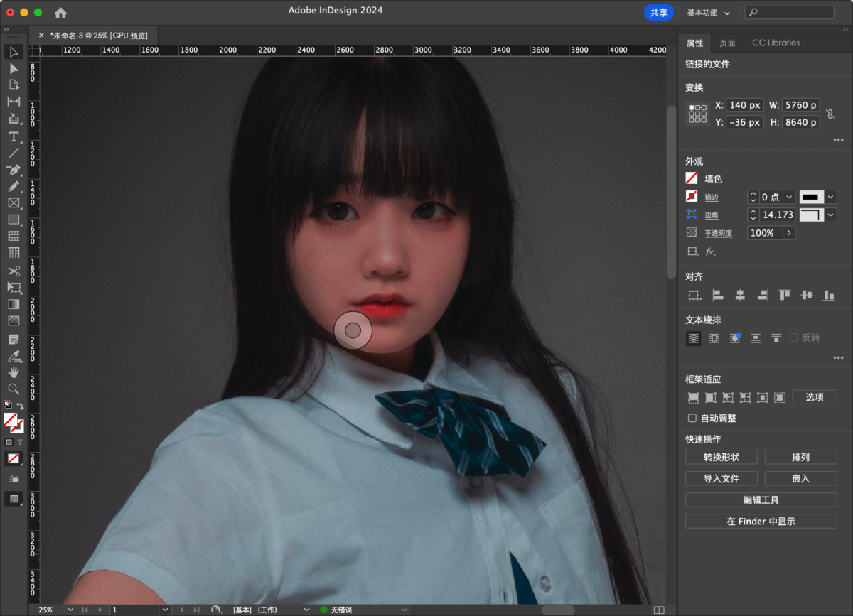Image resolution: width=853 pixels, height=616 pixels.
Task: Click the 共享 share button
Action: coord(659,12)
